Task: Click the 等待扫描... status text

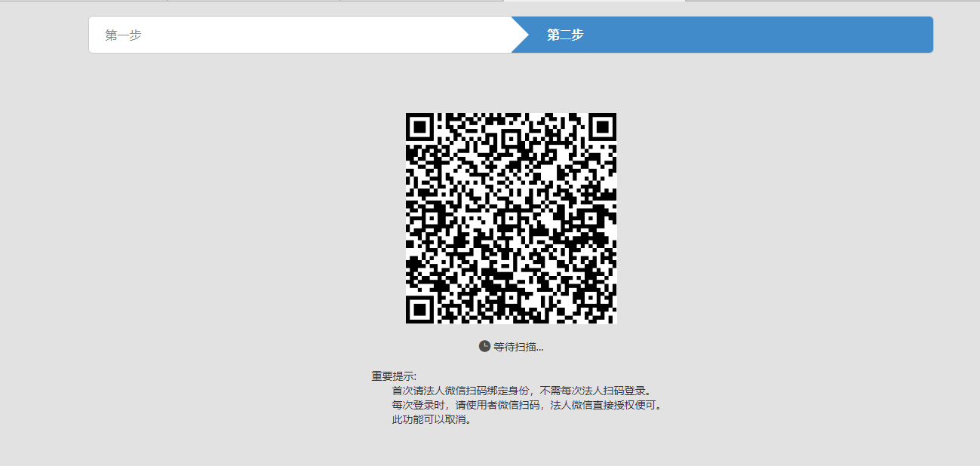Action: 518,347
